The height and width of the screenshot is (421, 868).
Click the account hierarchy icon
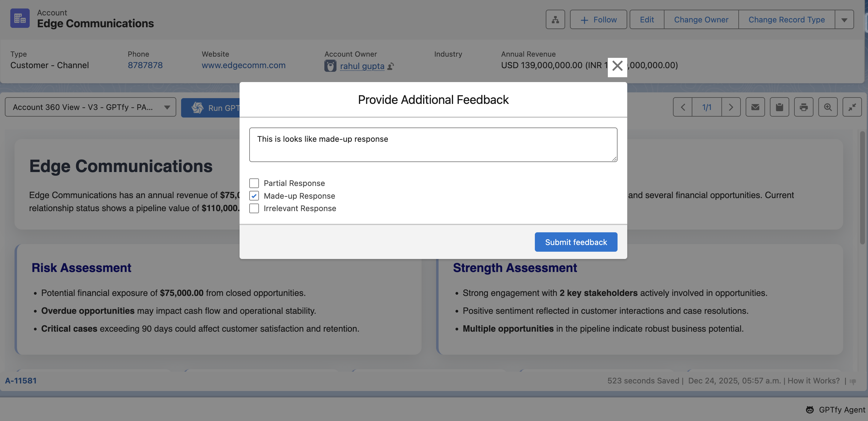555,20
